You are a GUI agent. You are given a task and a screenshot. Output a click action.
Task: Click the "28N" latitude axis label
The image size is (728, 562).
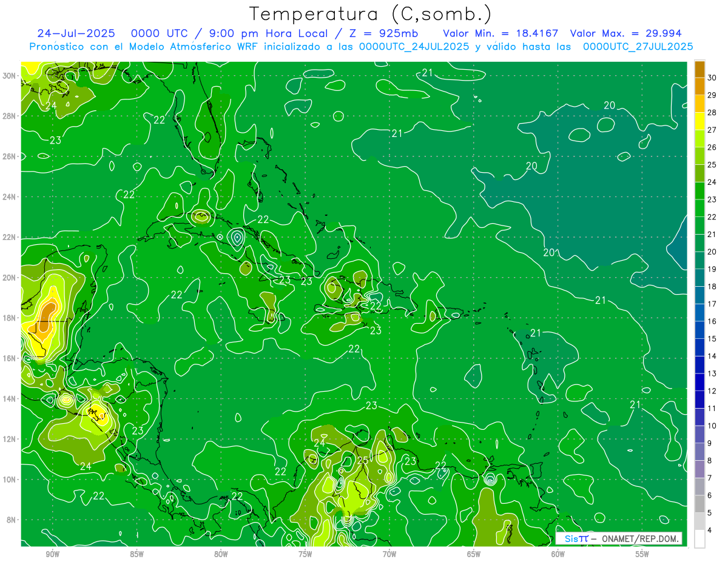10,116
